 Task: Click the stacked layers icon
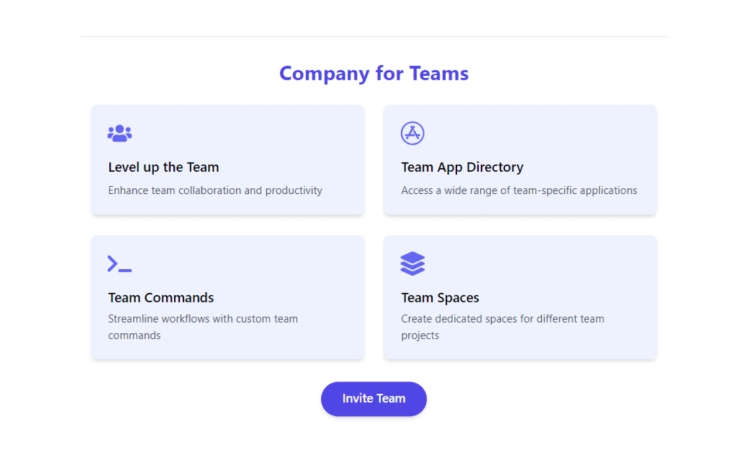click(412, 263)
